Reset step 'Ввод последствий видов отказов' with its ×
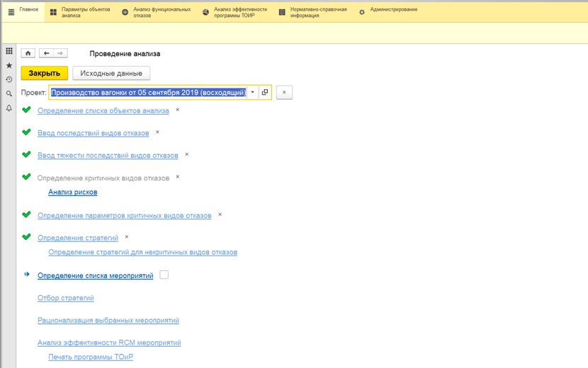 157,132
